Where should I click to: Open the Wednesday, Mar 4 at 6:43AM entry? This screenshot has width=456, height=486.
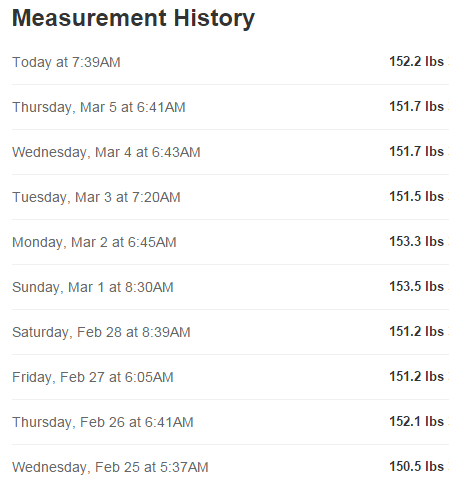tap(230, 152)
